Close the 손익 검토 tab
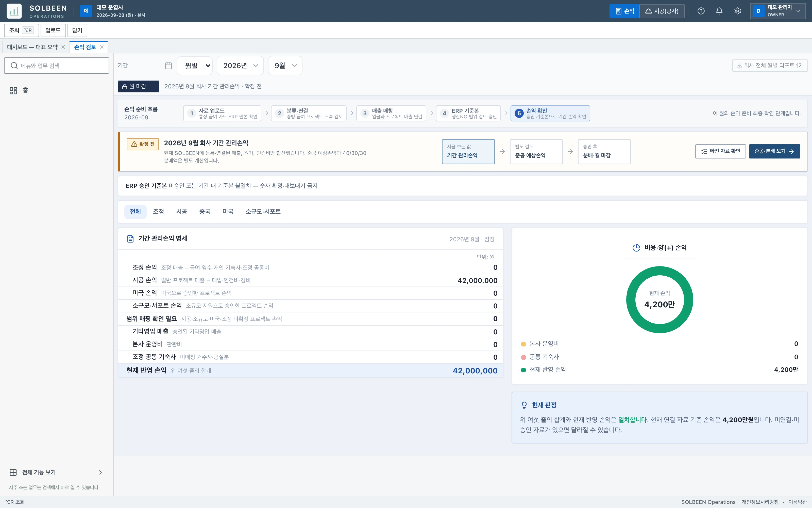 tap(102, 47)
